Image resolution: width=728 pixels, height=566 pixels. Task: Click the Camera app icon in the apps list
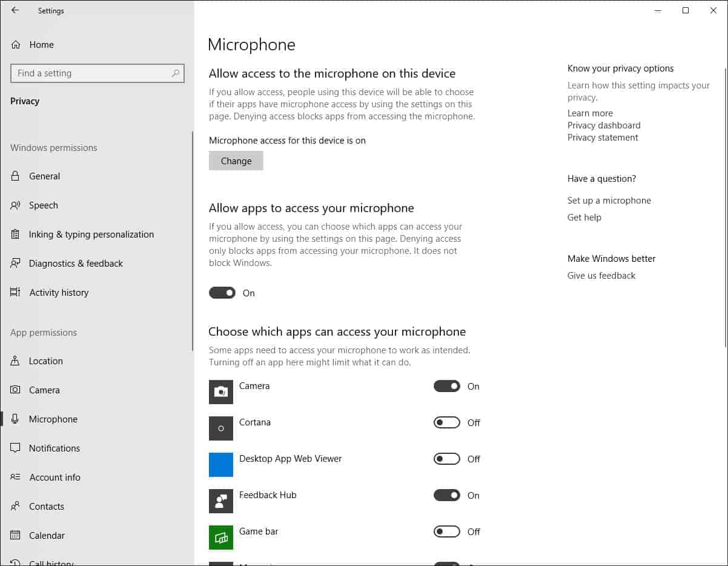[221, 392]
